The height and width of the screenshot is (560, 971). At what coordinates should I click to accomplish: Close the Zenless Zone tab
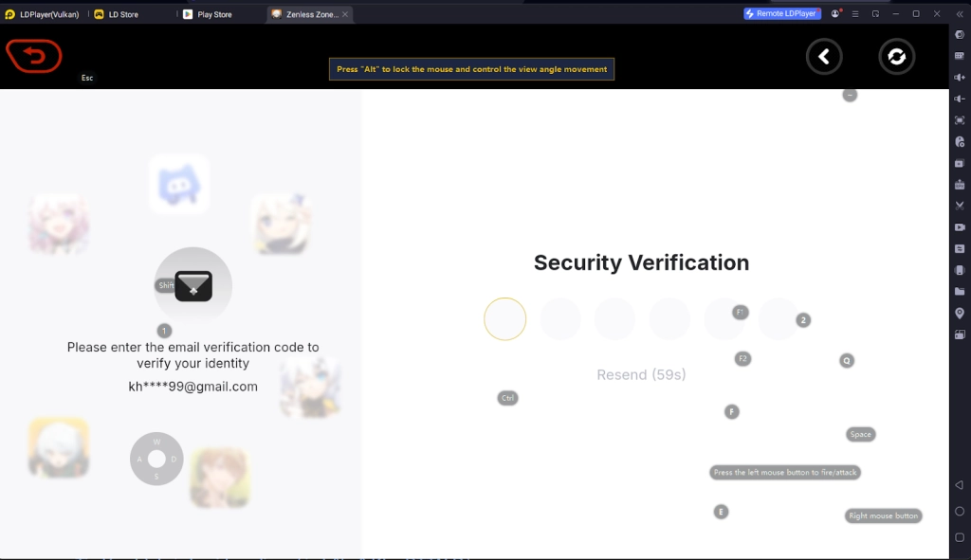tap(345, 14)
